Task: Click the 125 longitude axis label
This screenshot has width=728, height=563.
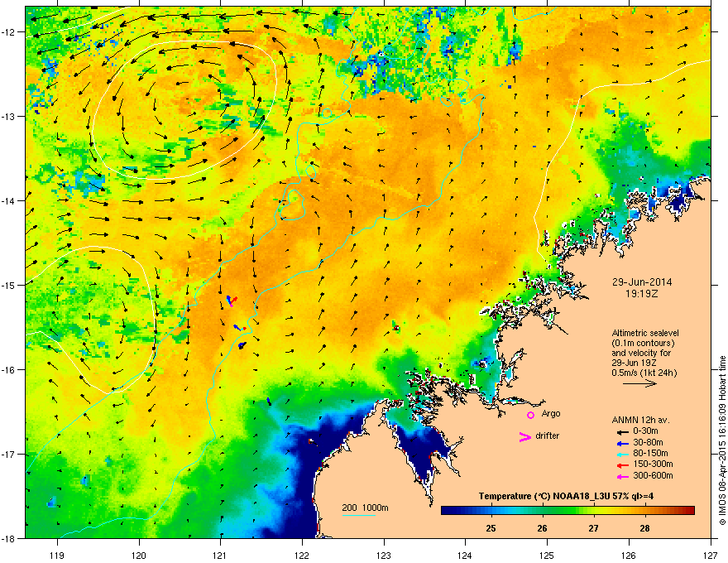Action: [x=548, y=555]
